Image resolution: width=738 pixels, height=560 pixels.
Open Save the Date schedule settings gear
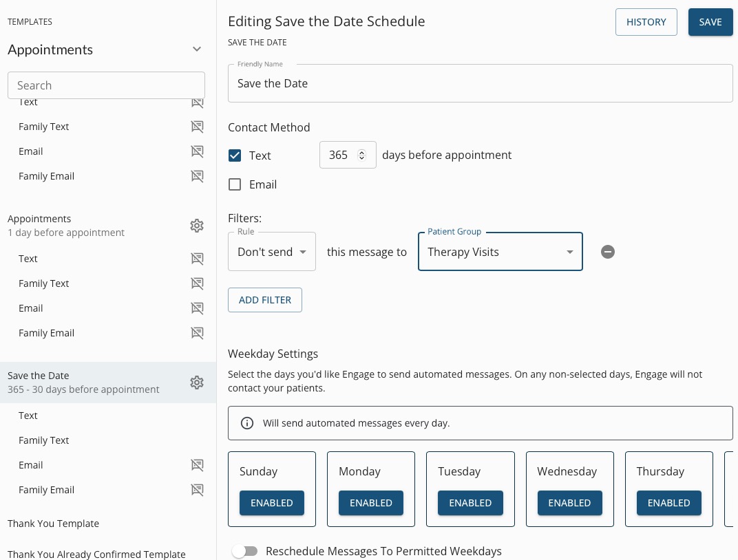197,383
